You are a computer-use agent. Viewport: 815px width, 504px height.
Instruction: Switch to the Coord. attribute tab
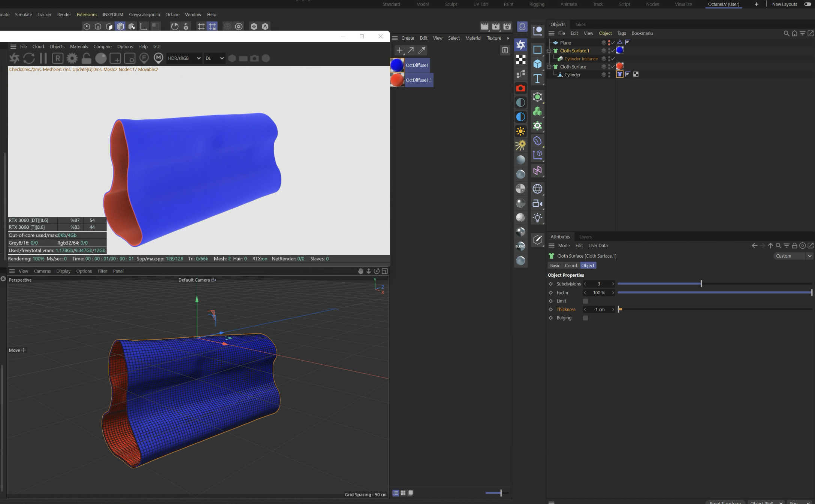[571, 265]
